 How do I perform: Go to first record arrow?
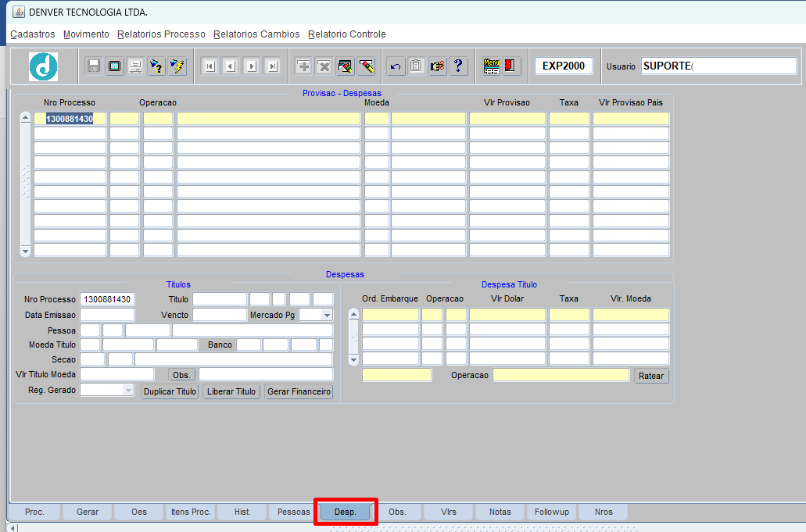click(x=210, y=66)
